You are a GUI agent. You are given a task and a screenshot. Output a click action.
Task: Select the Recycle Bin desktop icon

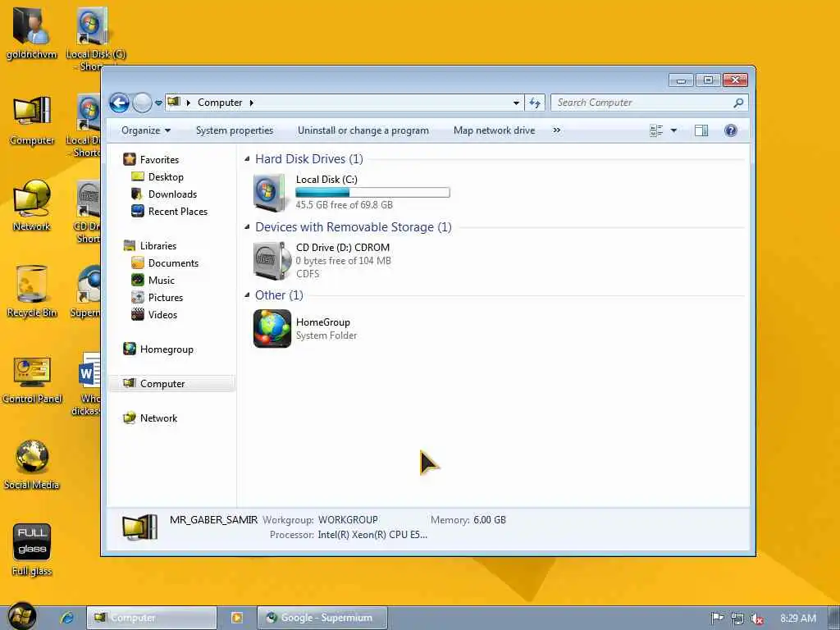(32, 292)
